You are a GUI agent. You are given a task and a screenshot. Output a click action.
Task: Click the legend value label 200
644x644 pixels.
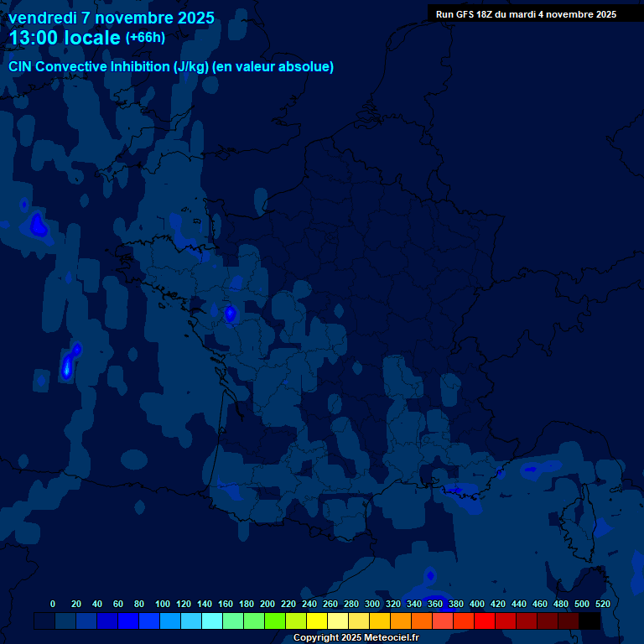point(267,604)
